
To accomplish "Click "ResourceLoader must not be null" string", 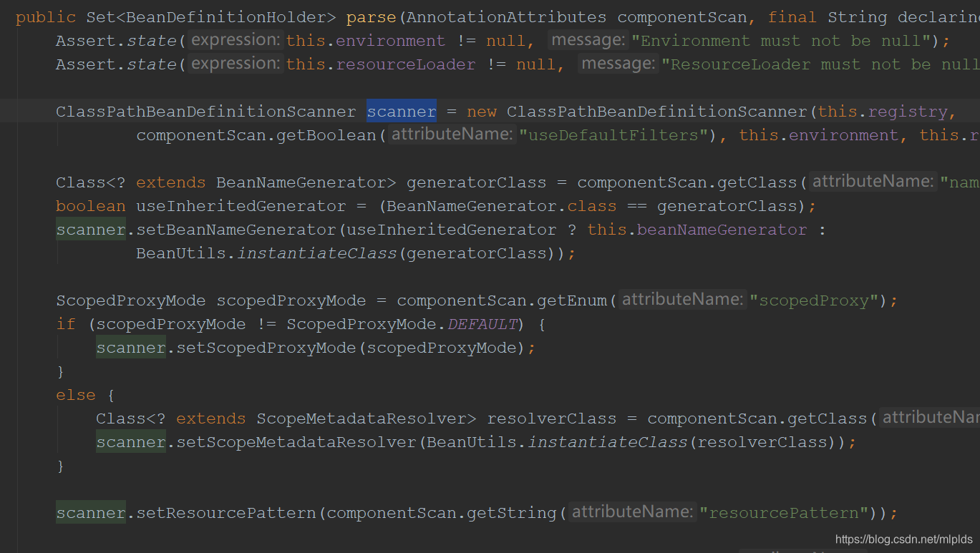I will coord(820,64).
